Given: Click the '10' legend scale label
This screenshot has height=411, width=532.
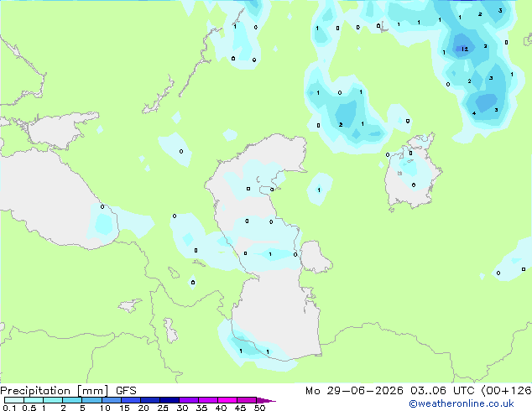Looking at the screenshot, I should pos(105,408).
